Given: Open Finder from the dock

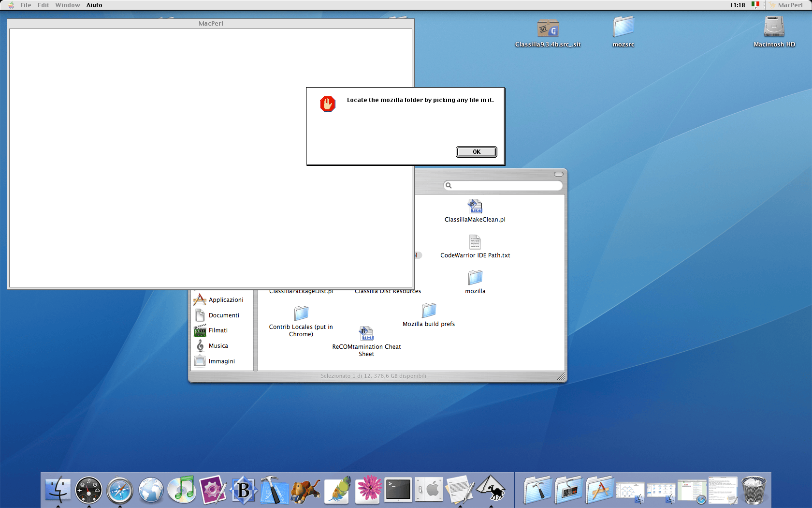Looking at the screenshot, I should click(x=58, y=490).
